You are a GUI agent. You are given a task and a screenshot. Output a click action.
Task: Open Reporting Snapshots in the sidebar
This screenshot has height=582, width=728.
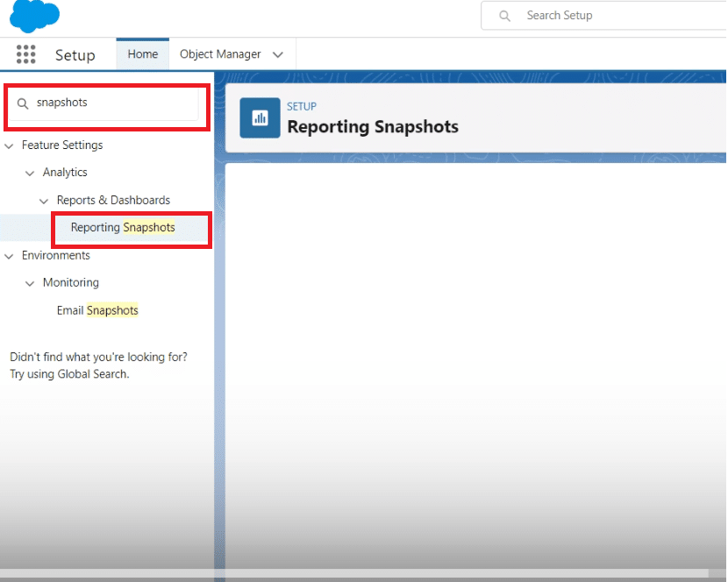[x=123, y=227]
